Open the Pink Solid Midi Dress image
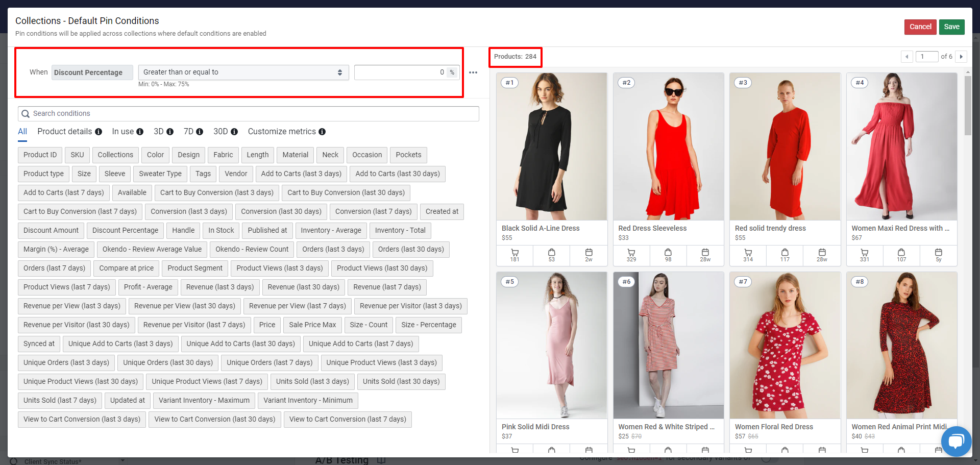The image size is (980, 465). [552, 346]
